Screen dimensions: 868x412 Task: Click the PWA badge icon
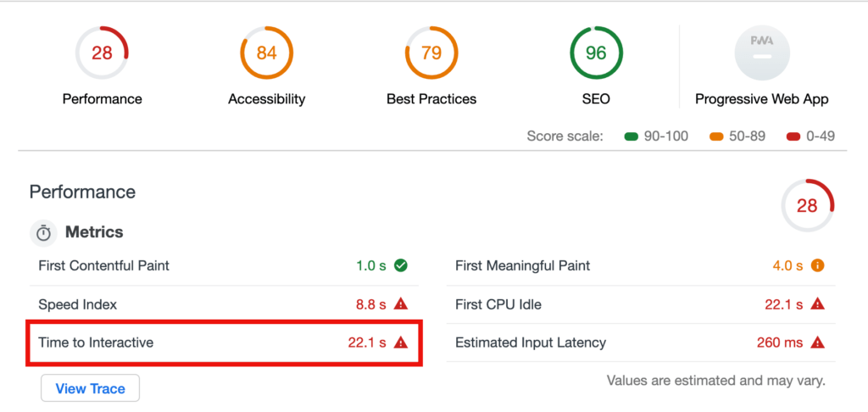point(762,53)
